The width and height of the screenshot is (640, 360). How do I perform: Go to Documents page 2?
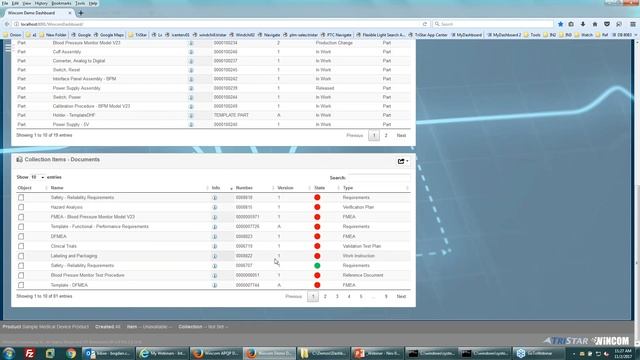pyautogui.click(x=325, y=296)
